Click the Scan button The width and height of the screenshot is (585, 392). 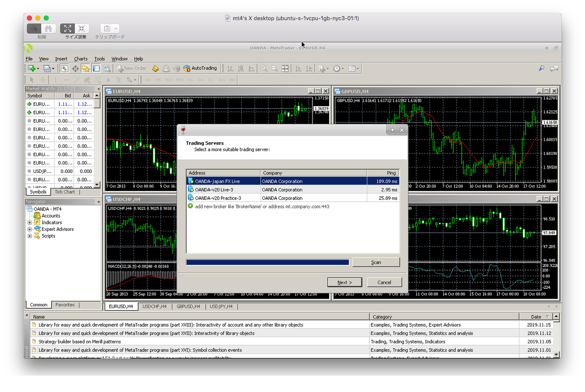(x=376, y=262)
